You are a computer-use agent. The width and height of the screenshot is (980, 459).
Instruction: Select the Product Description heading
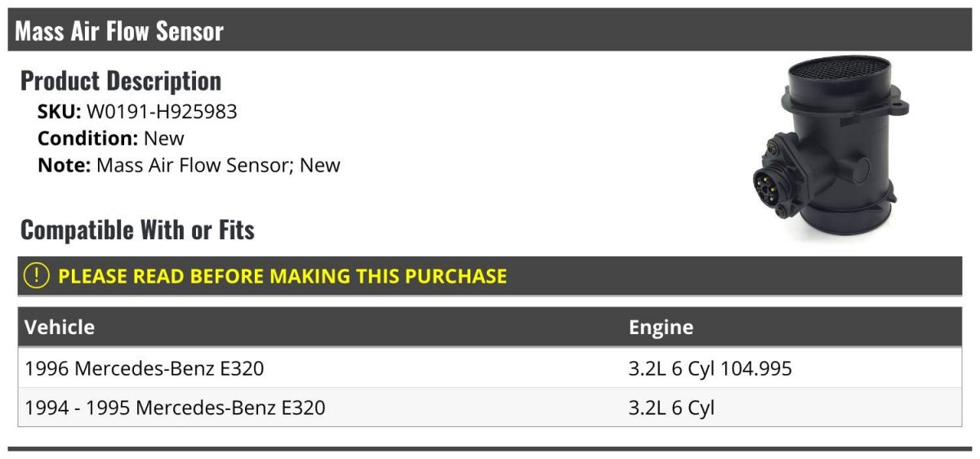[121, 81]
